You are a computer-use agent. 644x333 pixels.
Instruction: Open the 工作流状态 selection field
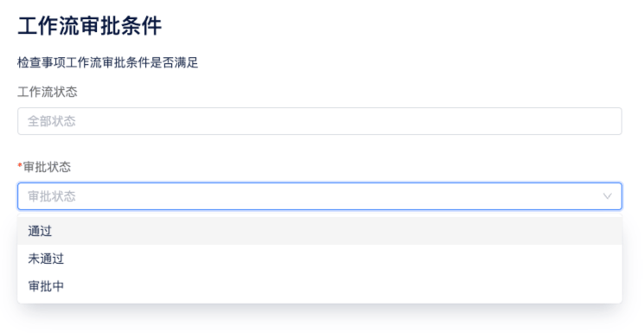320,121
